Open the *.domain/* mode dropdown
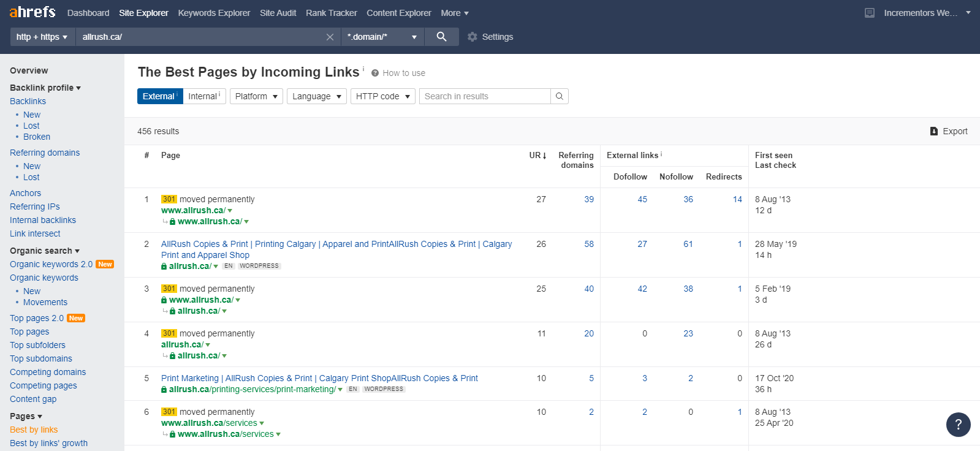 coord(382,37)
